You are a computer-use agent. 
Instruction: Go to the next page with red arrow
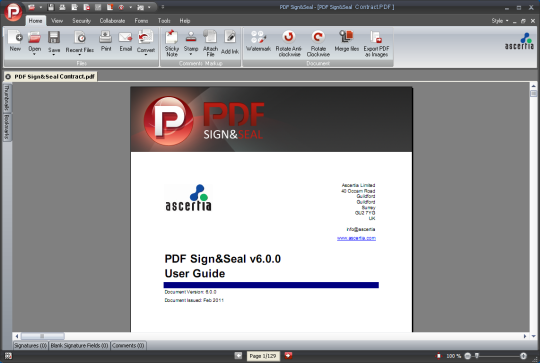(288, 356)
